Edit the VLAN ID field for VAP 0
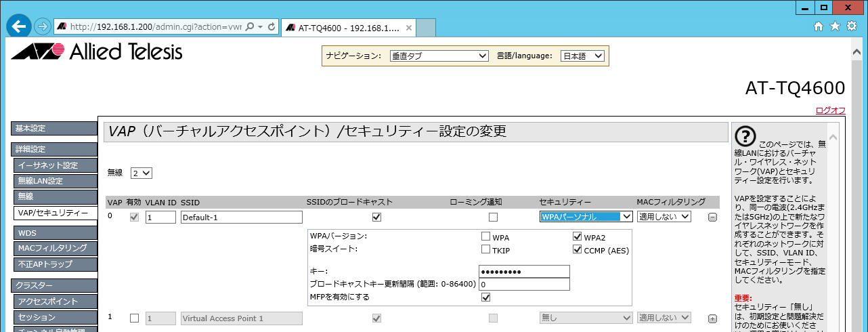This screenshot has height=332, width=868. pos(160,217)
